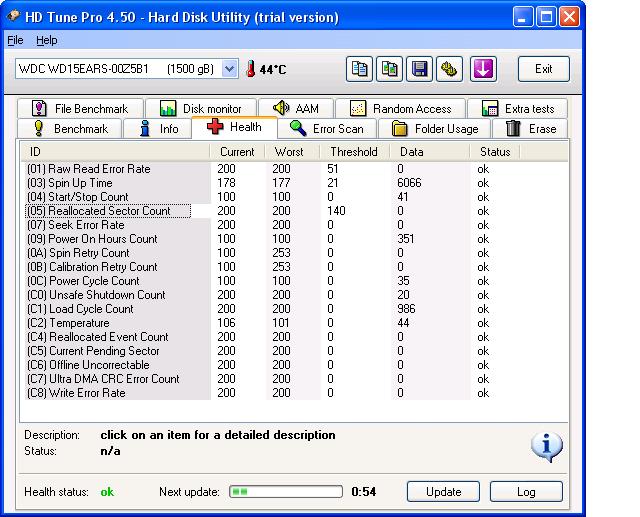This screenshot has width=640, height=517.
Task: Click the green Health status ok text
Action: tap(107, 492)
